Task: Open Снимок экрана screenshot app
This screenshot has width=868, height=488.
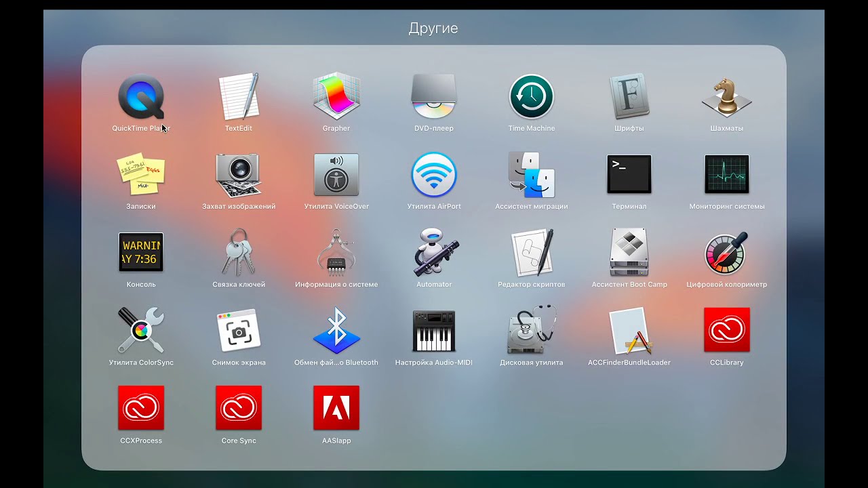Action: point(239,330)
